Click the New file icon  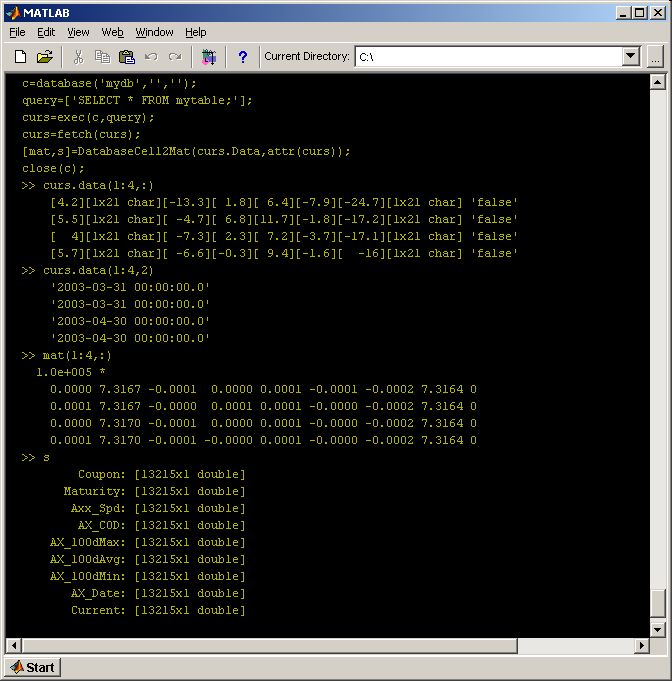[20, 56]
